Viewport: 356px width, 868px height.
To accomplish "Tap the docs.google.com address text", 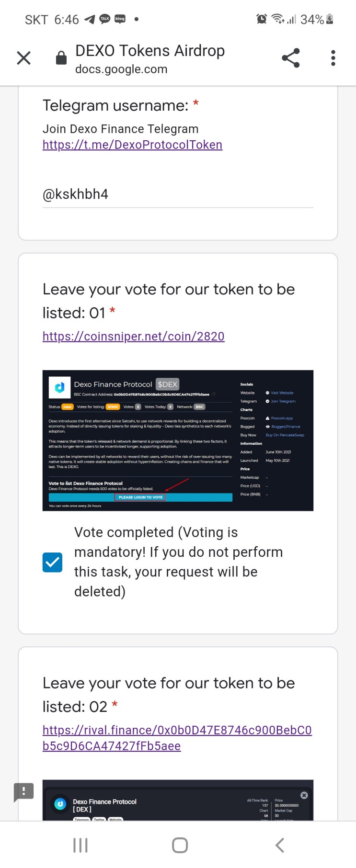I will [x=121, y=69].
